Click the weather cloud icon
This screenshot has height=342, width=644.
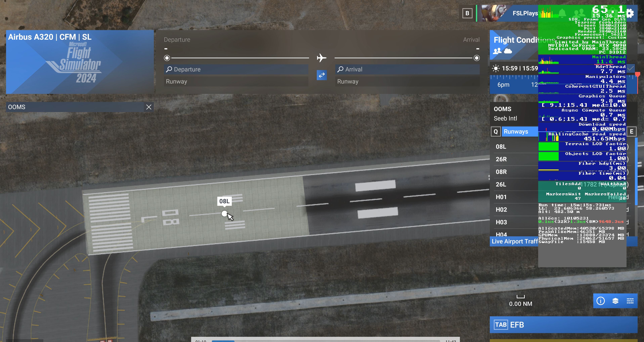[x=508, y=51]
